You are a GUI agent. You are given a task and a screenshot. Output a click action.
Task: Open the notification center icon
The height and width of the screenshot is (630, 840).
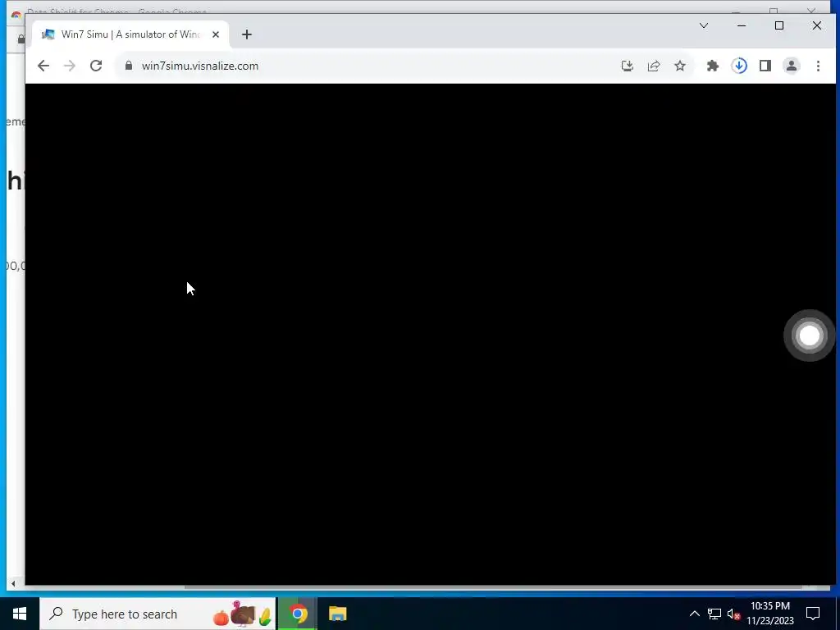[x=813, y=614]
